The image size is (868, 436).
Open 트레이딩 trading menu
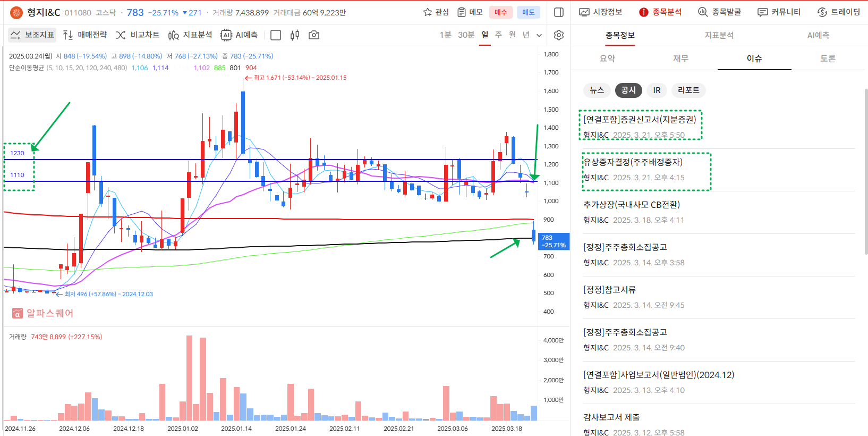coord(839,12)
